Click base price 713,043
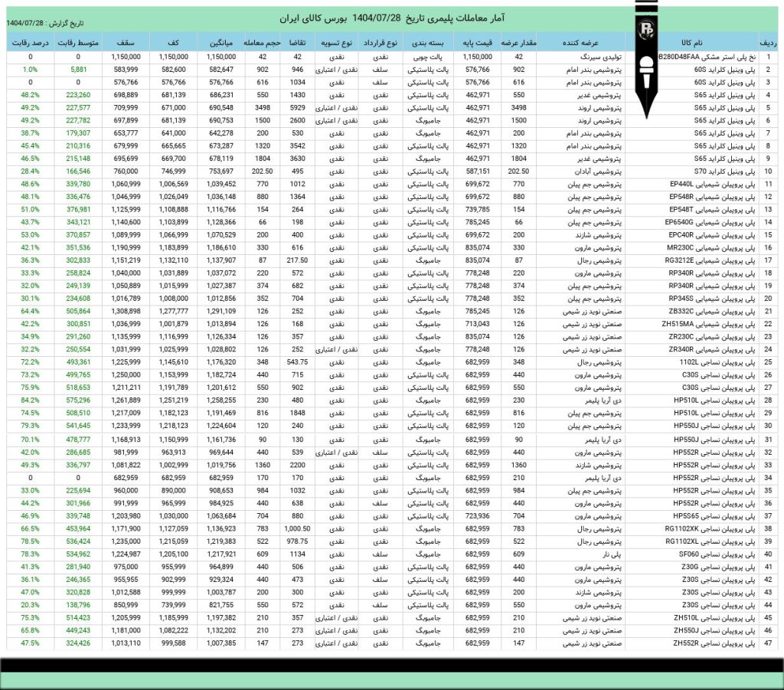This screenshot has height=690, width=784. pyautogui.click(x=478, y=324)
